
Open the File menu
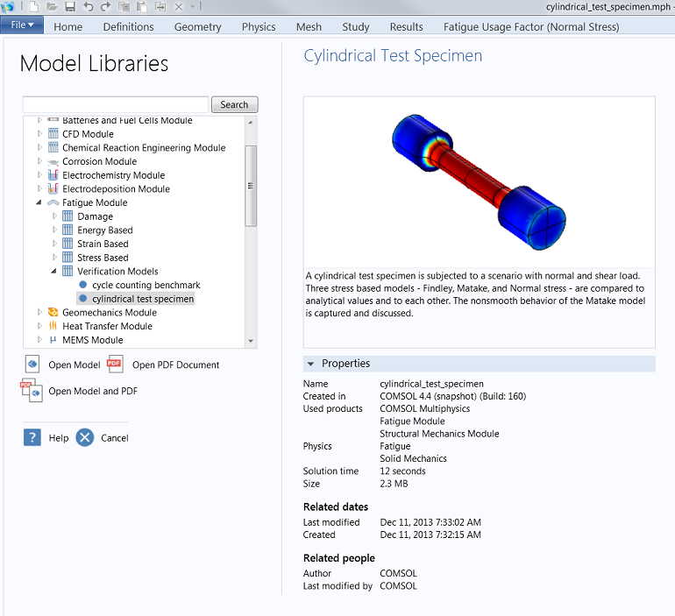click(22, 25)
